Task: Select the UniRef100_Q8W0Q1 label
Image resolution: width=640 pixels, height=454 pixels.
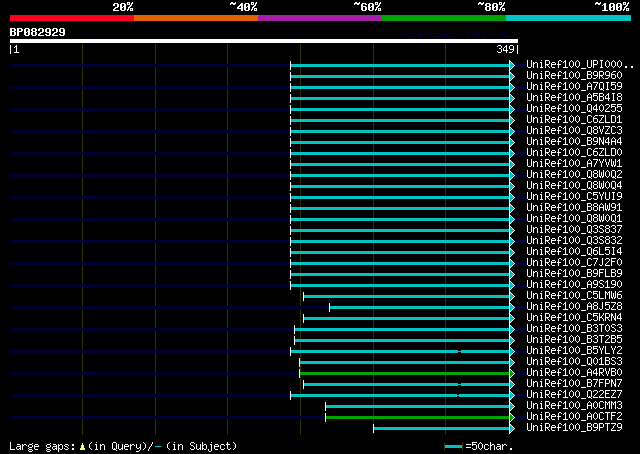Action: pyautogui.click(x=574, y=219)
